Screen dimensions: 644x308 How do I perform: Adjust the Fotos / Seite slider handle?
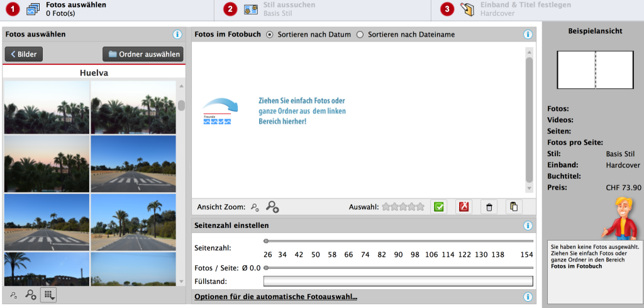[266, 268]
